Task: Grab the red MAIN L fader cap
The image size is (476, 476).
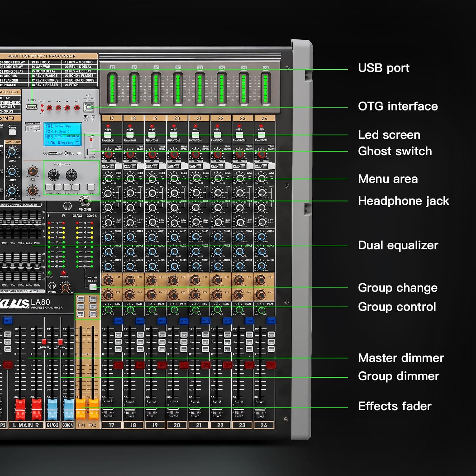Action: (x=20, y=409)
